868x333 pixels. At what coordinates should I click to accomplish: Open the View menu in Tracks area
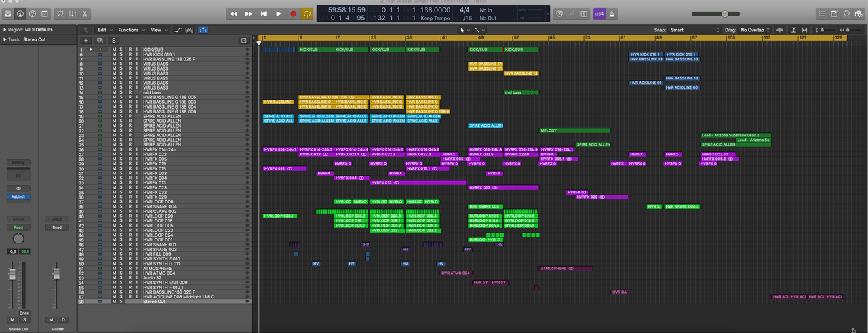[x=159, y=30]
